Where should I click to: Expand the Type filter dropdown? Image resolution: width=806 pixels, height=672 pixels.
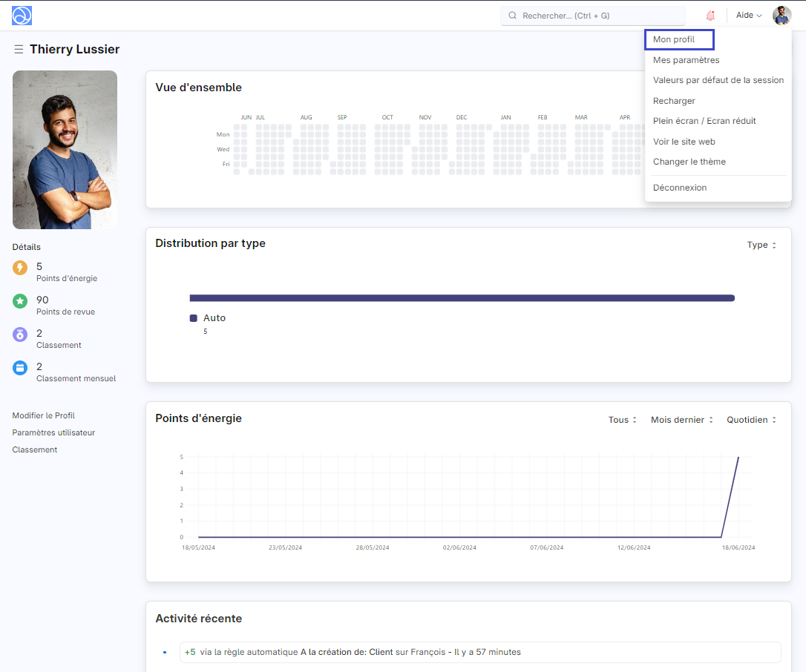click(x=761, y=245)
